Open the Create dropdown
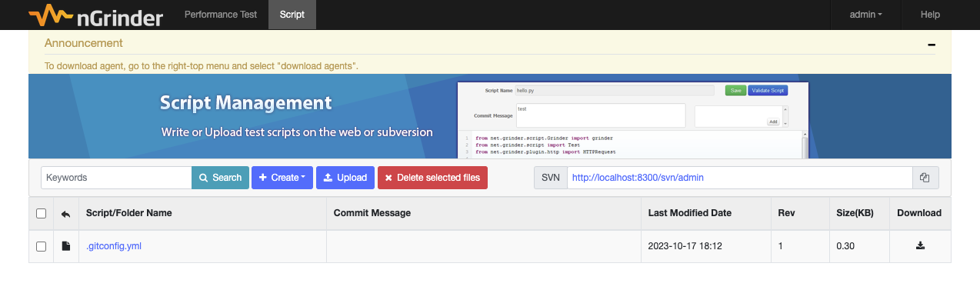980x290 pixels. 282,178
